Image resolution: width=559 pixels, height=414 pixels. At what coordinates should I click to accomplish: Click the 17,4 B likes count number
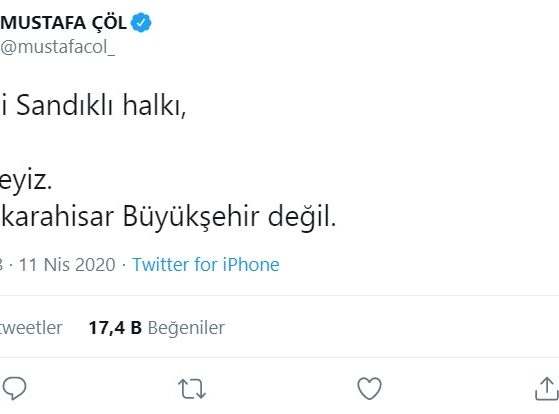point(115,327)
